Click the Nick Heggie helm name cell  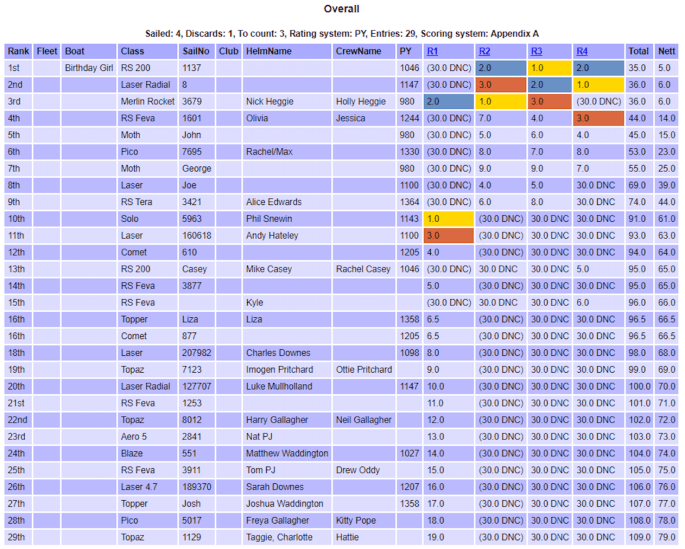point(270,101)
